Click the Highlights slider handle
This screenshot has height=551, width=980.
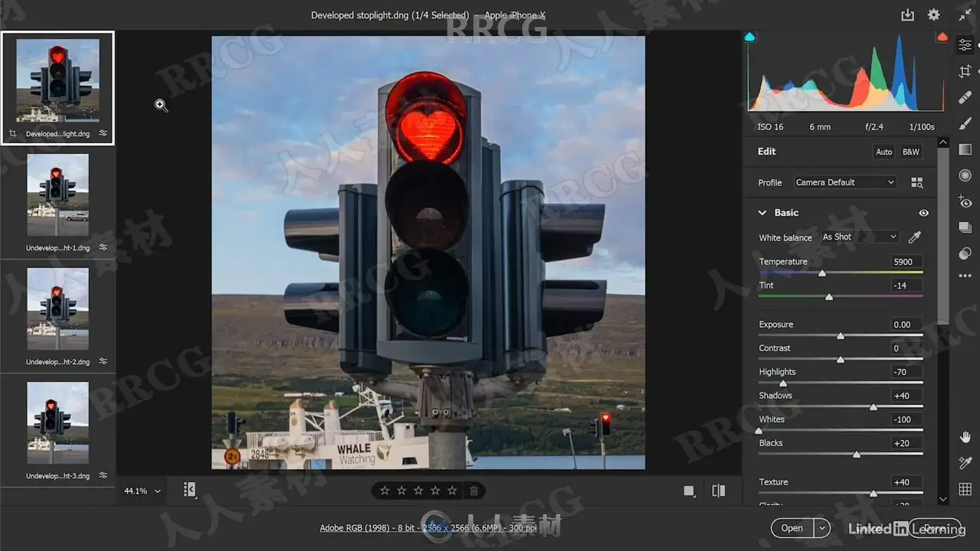(782, 383)
